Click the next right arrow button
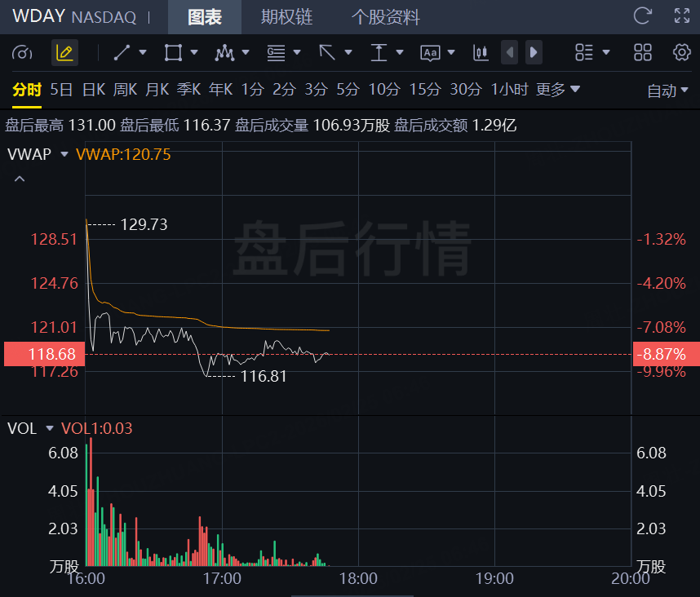 pyautogui.click(x=534, y=53)
